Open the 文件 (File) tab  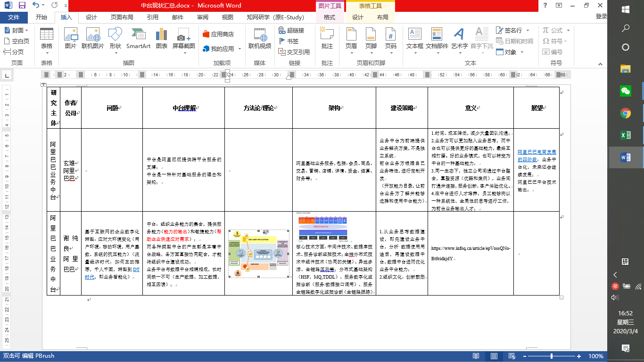point(14,17)
